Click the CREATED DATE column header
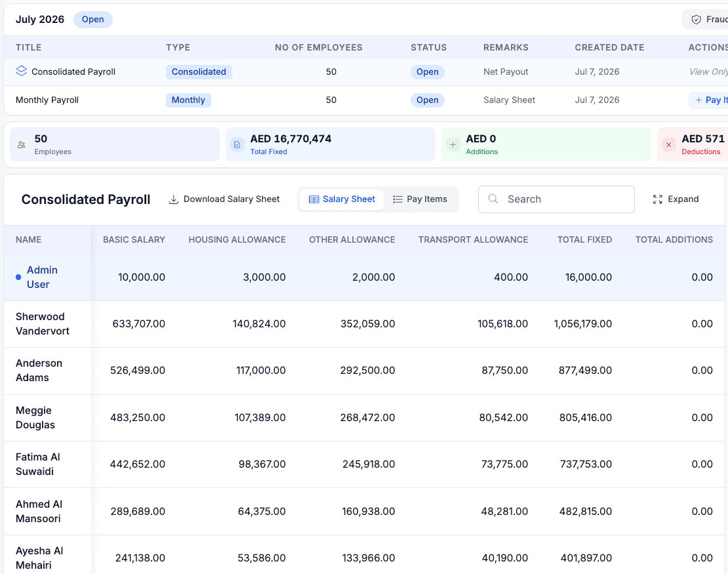The height and width of the screenshot is (574, 728). point(609,47)
